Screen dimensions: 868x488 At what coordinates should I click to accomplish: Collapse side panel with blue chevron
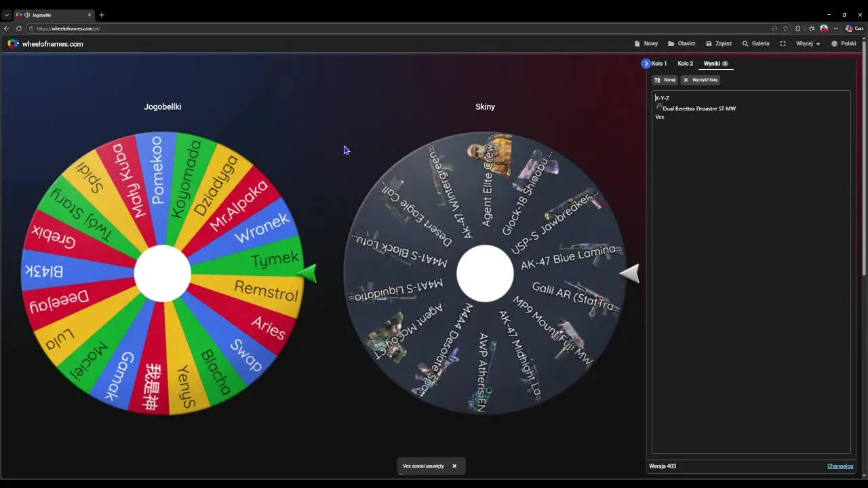(x=646, y=64)
